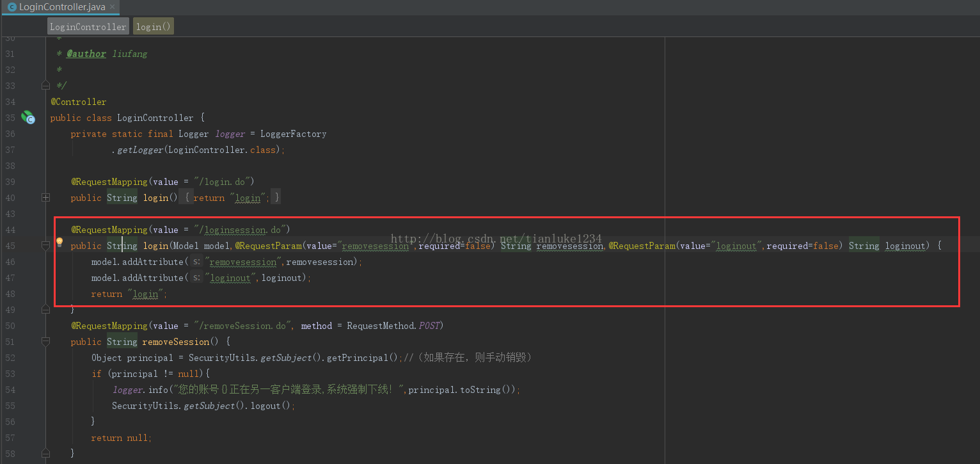980x464 pixels.
Task: Click the String loginout parameter on line 45
Action: tap(888, 246)
